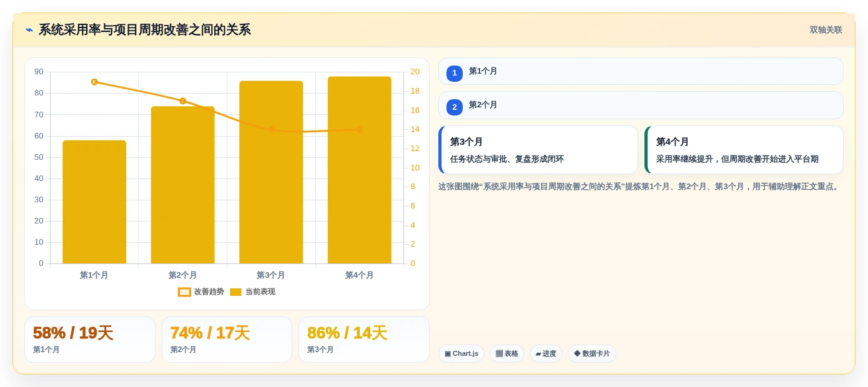
Task: Click the bar icon on 进度 chip
Action: pos(538,354)
